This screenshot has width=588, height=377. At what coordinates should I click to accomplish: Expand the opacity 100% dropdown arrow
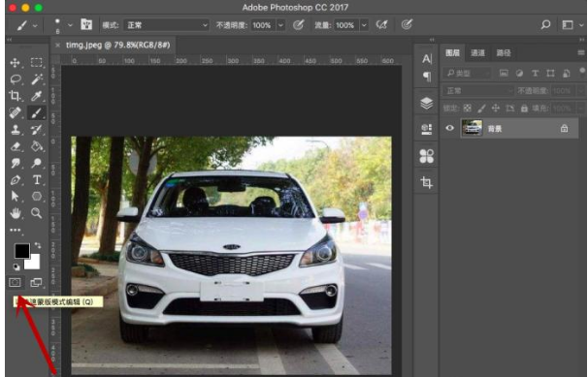point(280,25)
